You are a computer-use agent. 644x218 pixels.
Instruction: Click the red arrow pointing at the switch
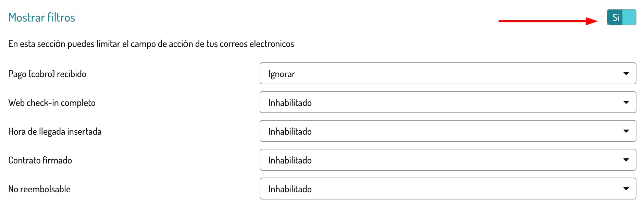pos(548,21)
